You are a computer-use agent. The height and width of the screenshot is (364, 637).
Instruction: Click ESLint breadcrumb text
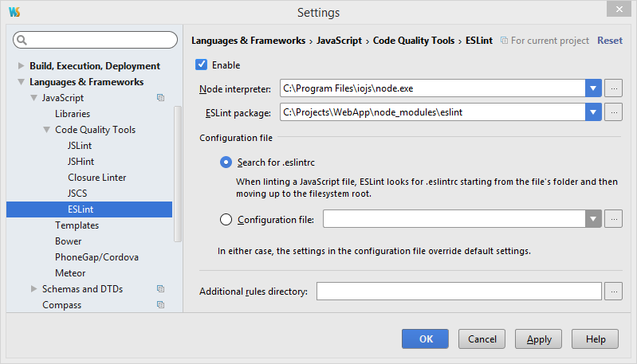point(479,41)
